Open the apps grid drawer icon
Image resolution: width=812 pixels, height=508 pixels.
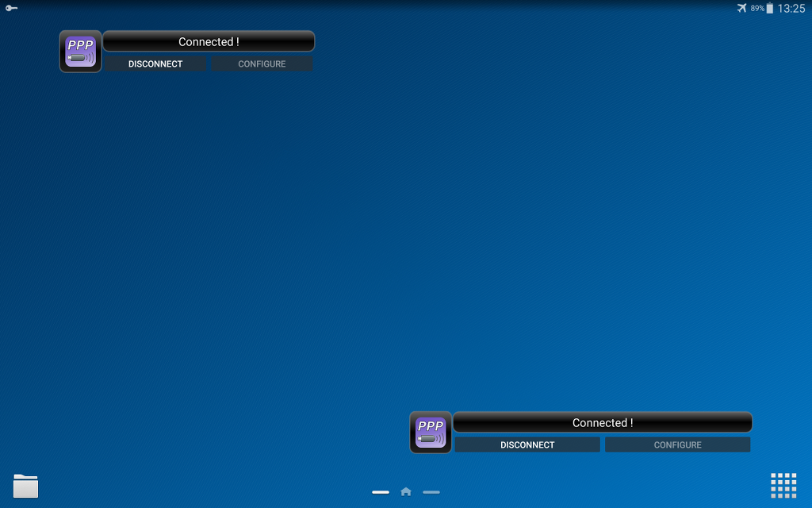tap(783, 486)
